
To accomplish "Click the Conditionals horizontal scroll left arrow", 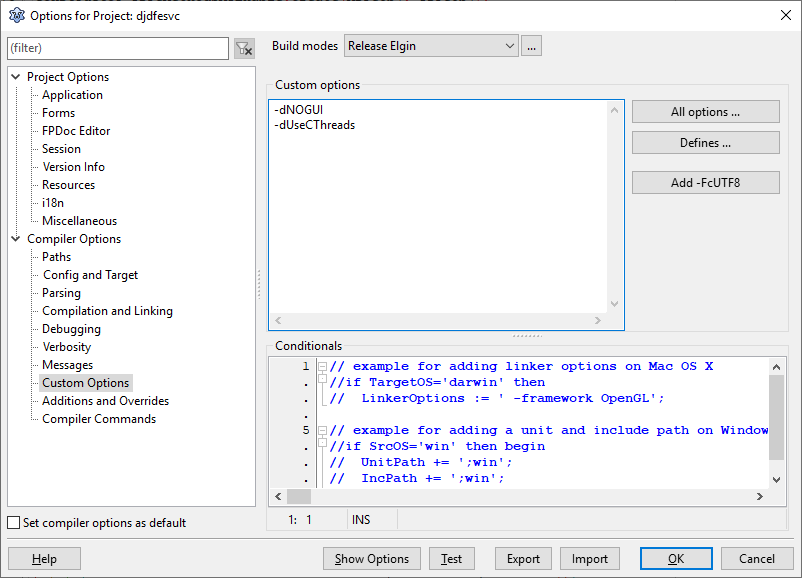I will (x=278, y=496).
